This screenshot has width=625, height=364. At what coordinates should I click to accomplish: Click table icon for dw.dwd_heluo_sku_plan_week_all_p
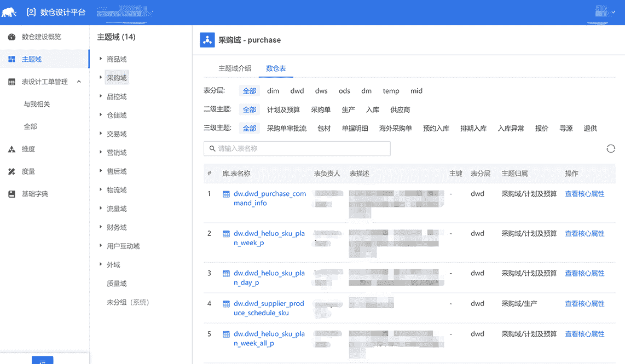[x=226, y=334]
